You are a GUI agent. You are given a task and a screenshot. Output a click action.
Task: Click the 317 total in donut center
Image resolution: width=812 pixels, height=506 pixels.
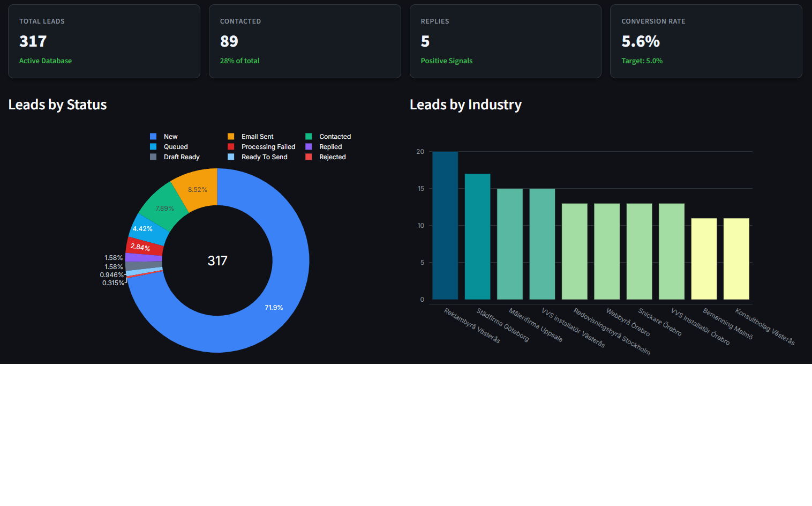217,261
